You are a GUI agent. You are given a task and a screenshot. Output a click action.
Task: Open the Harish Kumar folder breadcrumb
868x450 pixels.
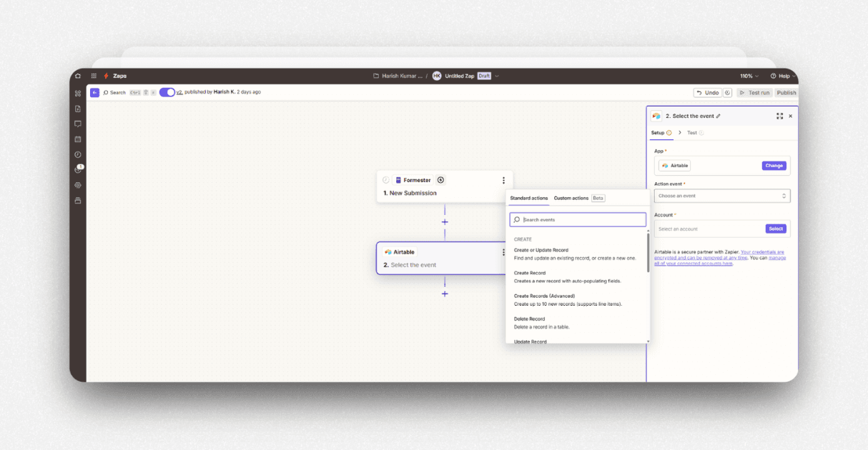pyautogui.click(x=398, y=76)
